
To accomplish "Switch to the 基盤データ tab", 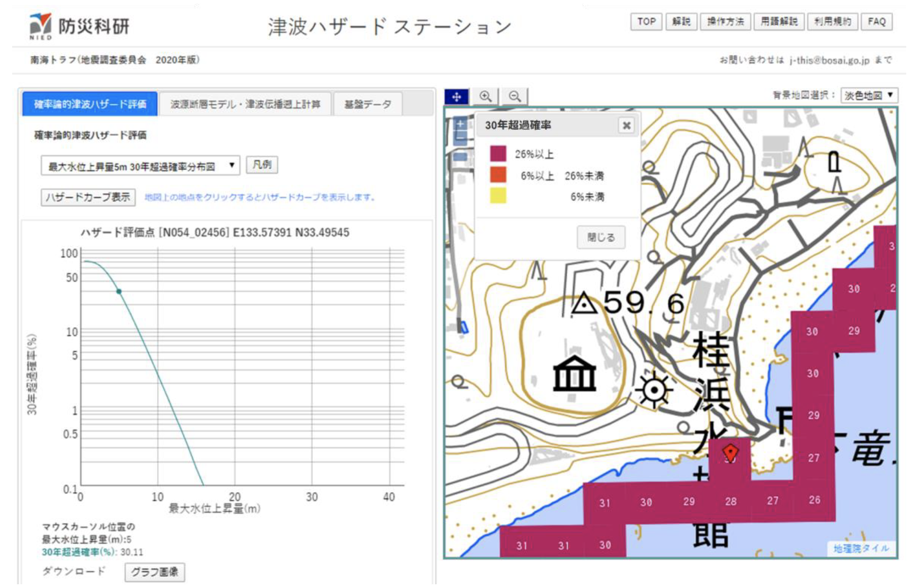I will [x=368, y=104].
